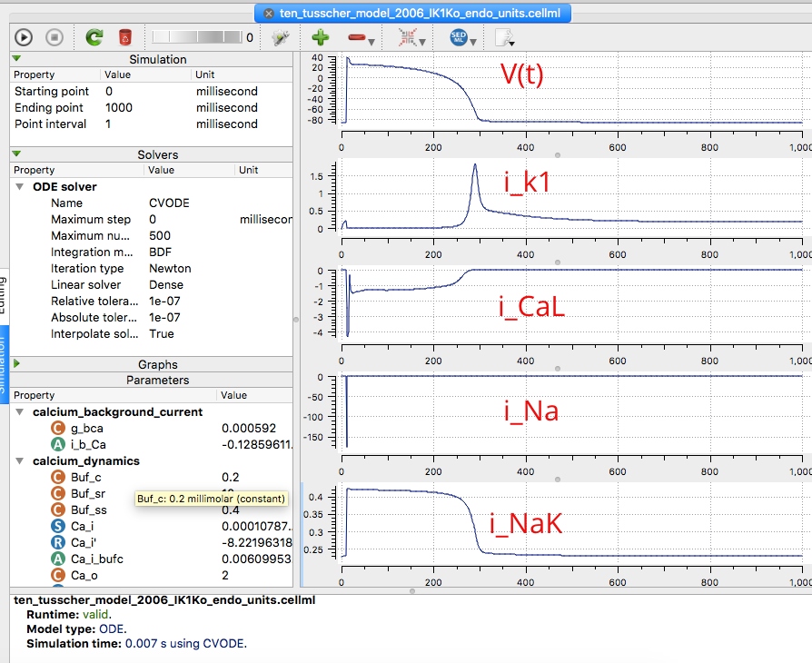The image size is (812, 663).
Task: Remove graph panel with the red minus
Action: (357, 37)
